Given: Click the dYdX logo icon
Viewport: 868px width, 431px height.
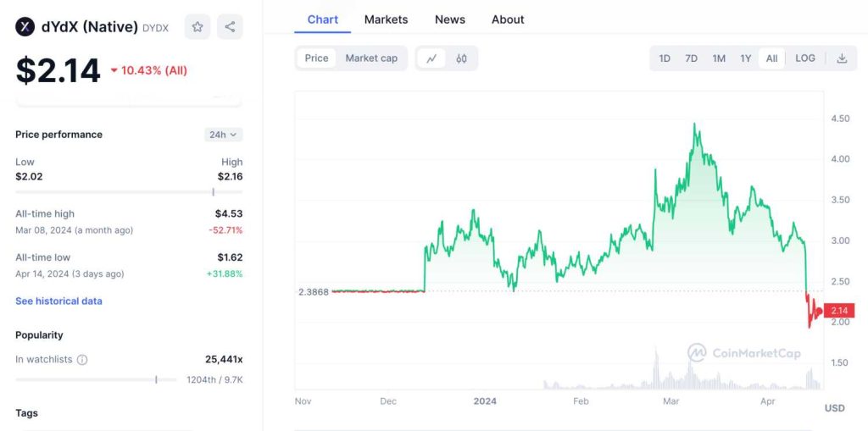Looking at the screenshot, I should click(x=25, y=26).
